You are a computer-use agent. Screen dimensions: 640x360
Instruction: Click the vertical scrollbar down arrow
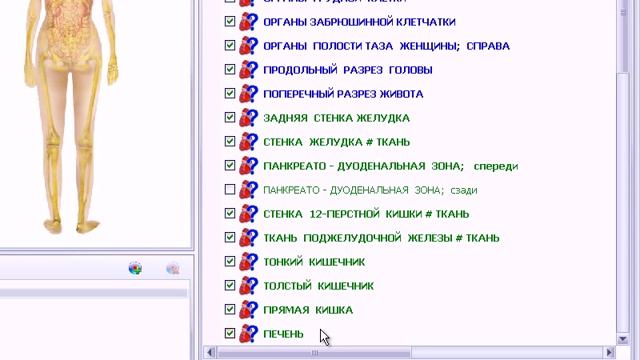[x=623, y=339]
